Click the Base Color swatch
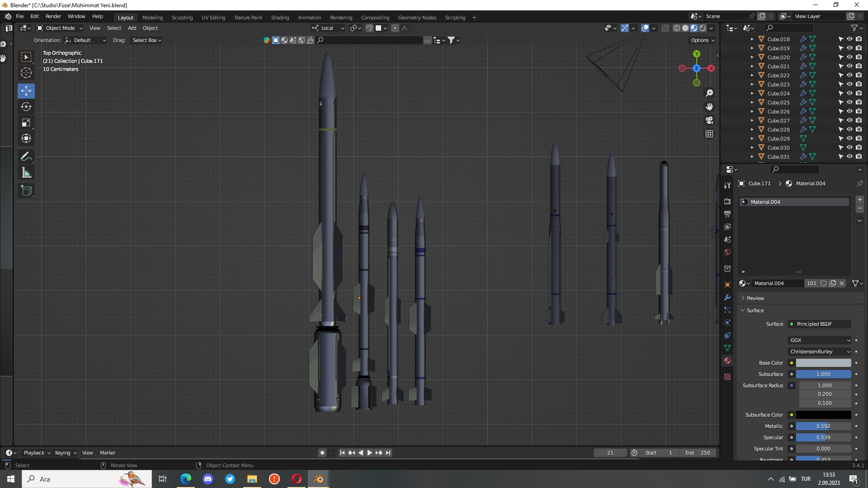 click(823, 363)
